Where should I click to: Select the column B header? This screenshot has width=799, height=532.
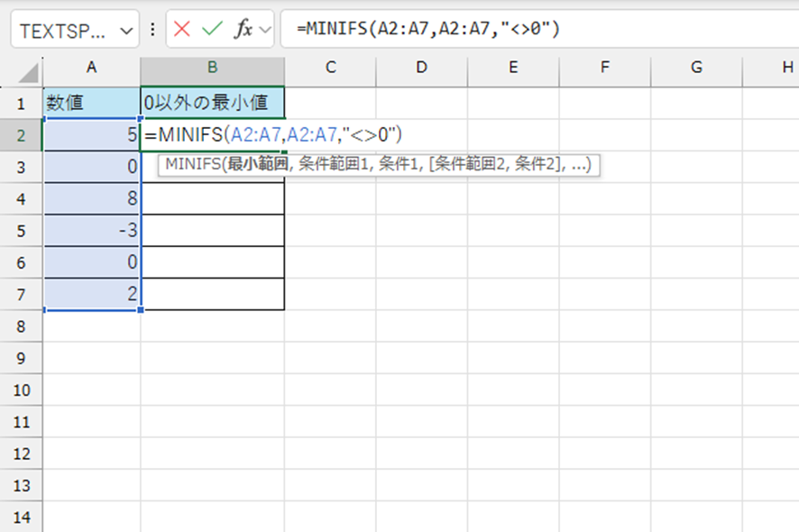pos(212,67)
